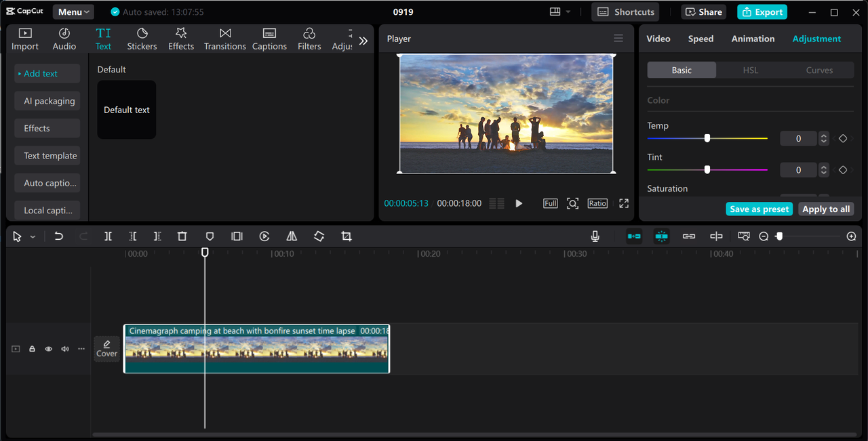Viewport: 868px width, 441px height.
Task: Open the Animation tab
Action: pos(753,39)
